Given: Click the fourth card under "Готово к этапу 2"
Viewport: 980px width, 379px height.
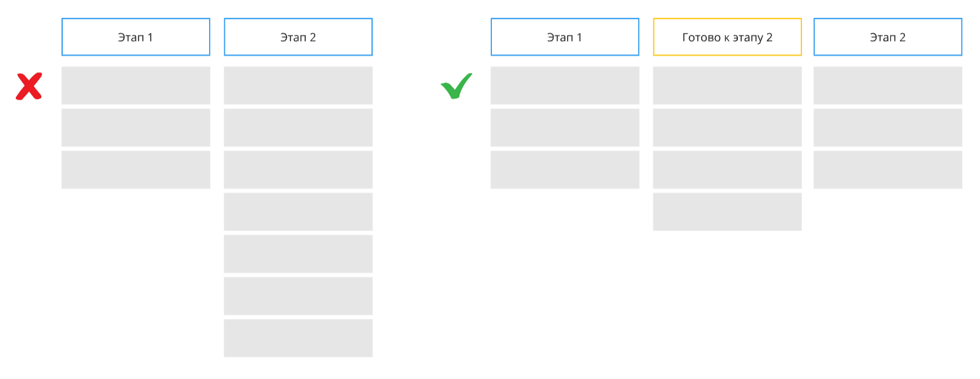Looking at the screenshot, I should tap(727, 211).
